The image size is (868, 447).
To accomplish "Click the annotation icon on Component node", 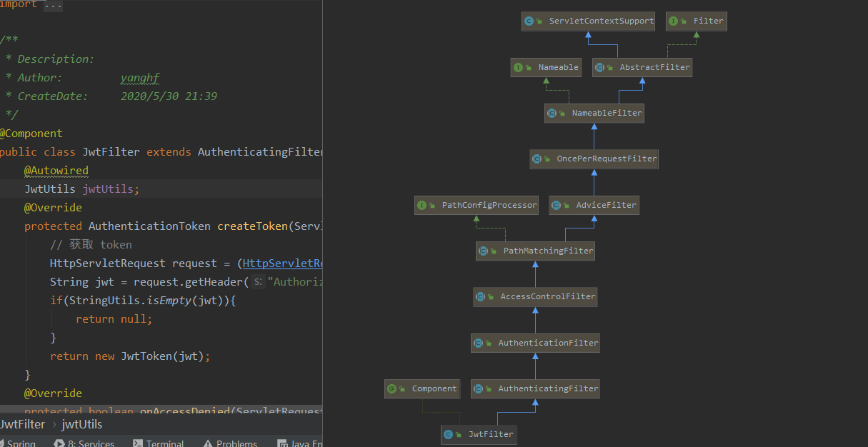I will coord(391,389).
